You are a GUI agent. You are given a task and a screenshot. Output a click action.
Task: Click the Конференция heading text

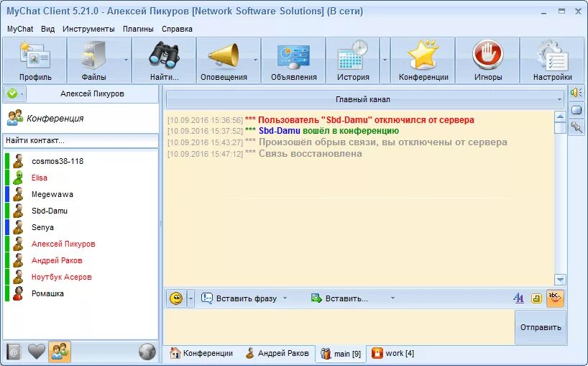pos(55,119)
